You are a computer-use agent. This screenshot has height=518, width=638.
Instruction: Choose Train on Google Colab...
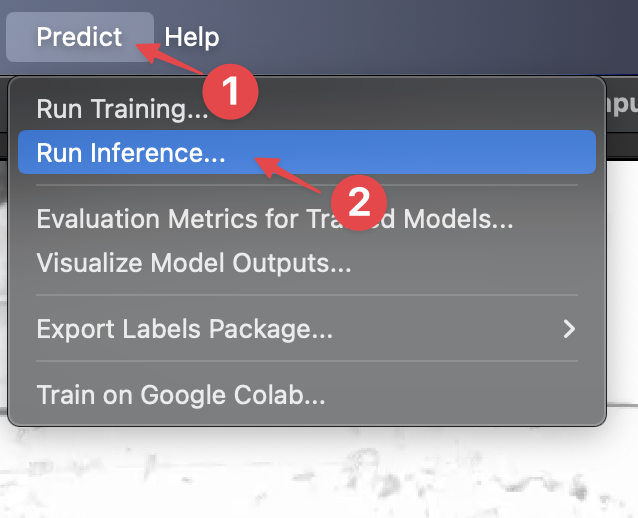point(180,394)
